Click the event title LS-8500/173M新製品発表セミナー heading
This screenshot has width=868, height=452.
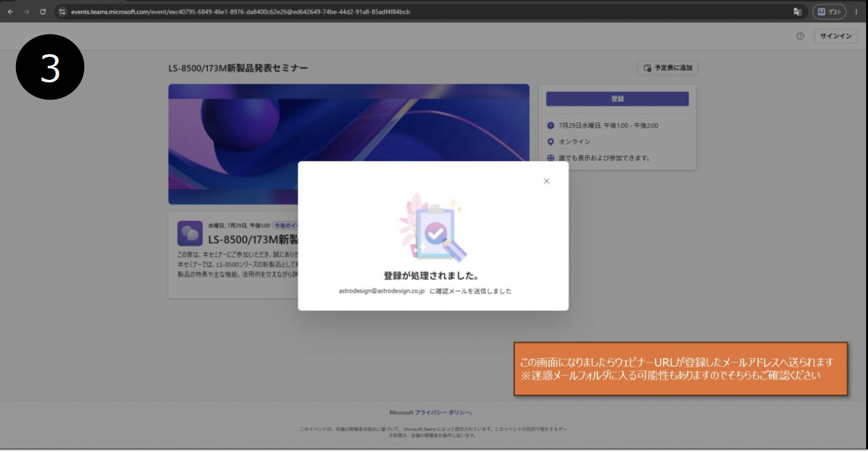tap(238, 68)
